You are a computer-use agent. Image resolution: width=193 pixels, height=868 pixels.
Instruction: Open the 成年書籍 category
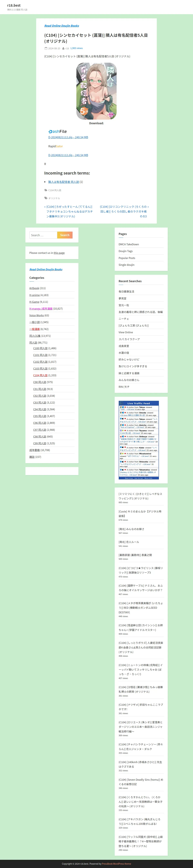point(34,450)
